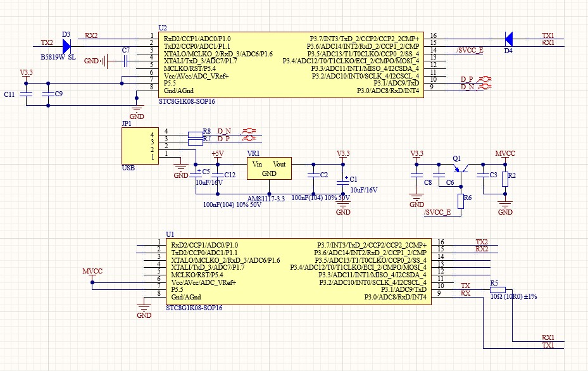Click the R5 resistor symbol

point(497,290)
